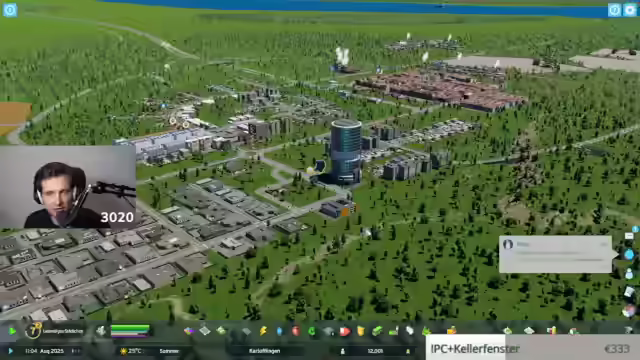Open the orange-yellow tool icon near Landscaping
This screenshot has width=640, height=360.
[x=451, y=330]
